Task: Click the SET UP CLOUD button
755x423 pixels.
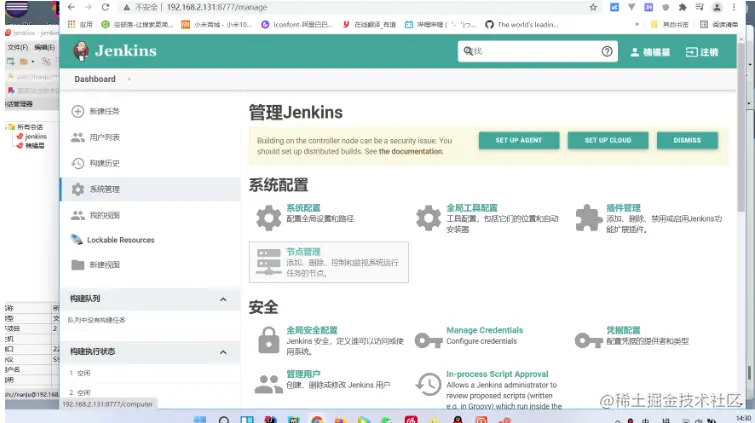Action: (x=608, y=140)
